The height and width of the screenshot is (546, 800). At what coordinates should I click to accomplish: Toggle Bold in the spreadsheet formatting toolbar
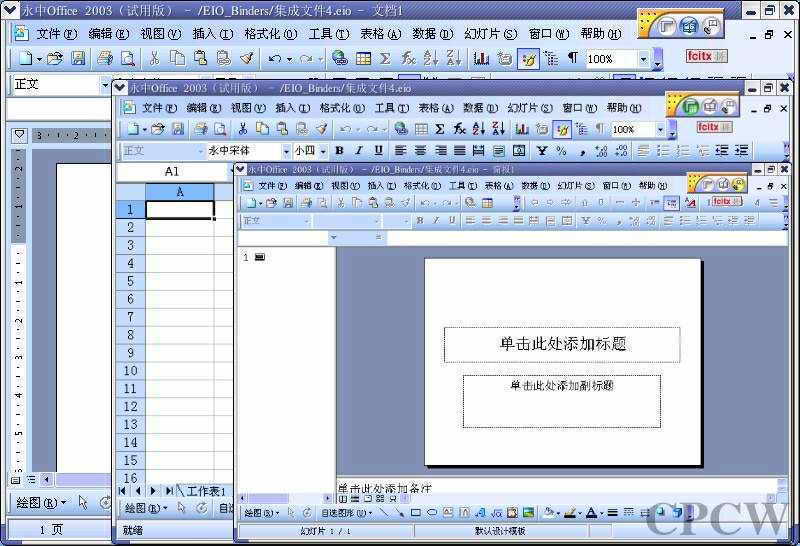[339, 151]
